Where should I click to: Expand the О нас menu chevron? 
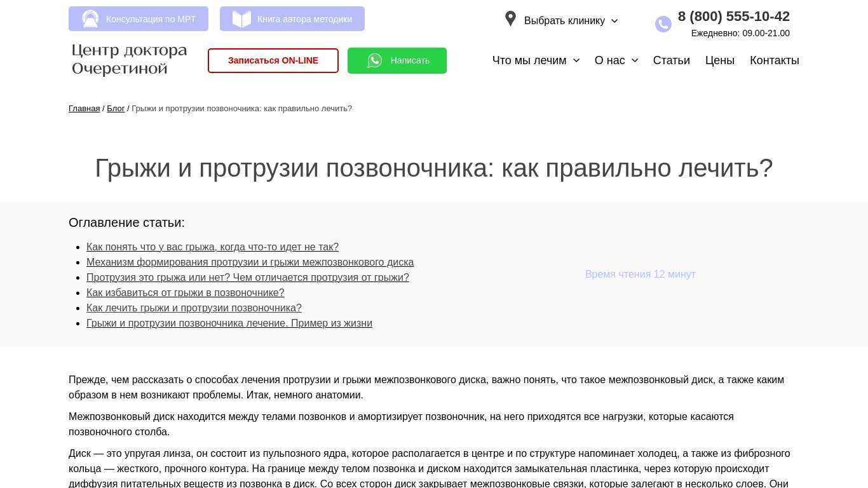(x=635, y=60)
